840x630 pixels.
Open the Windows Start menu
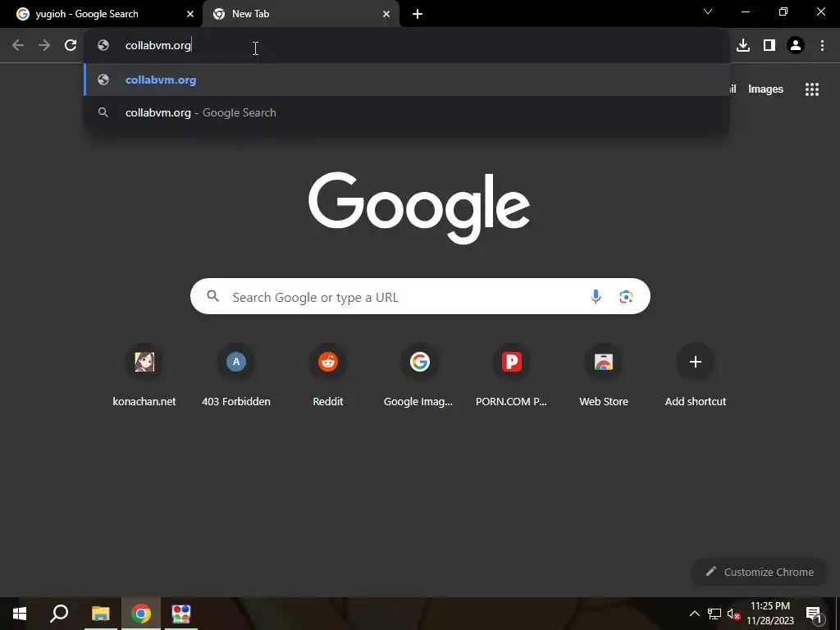coord(20,614)
